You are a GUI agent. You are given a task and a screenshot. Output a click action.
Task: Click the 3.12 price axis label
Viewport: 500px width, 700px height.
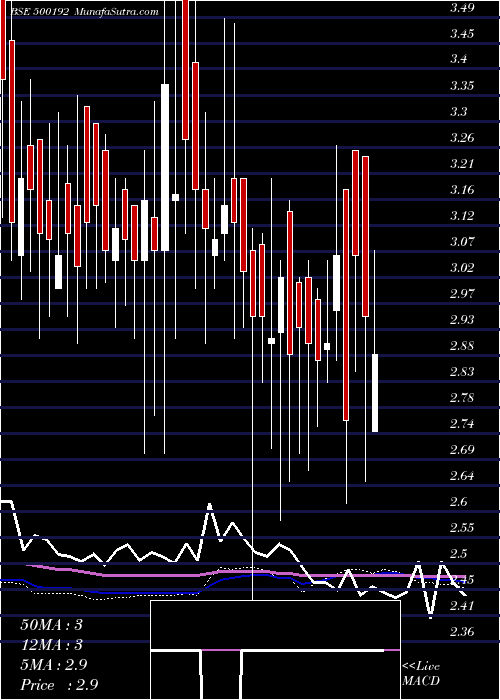[x=462, y=216]
